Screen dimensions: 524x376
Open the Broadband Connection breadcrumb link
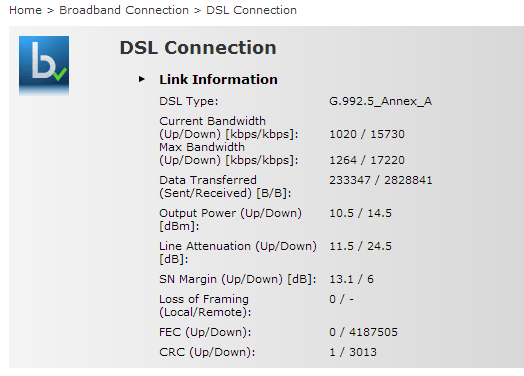coord(124,10)
